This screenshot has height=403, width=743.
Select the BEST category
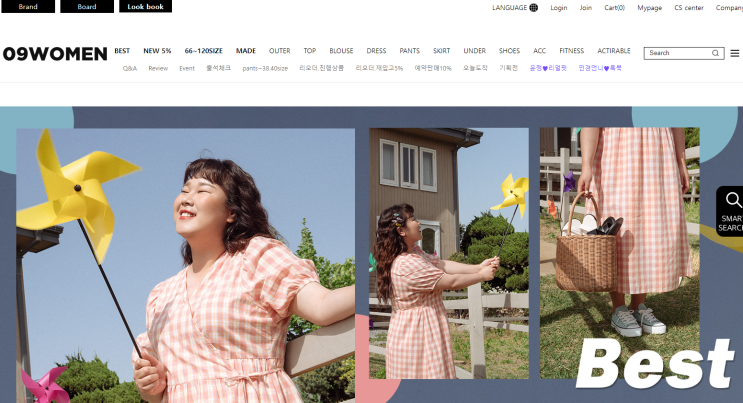[122, 51]
